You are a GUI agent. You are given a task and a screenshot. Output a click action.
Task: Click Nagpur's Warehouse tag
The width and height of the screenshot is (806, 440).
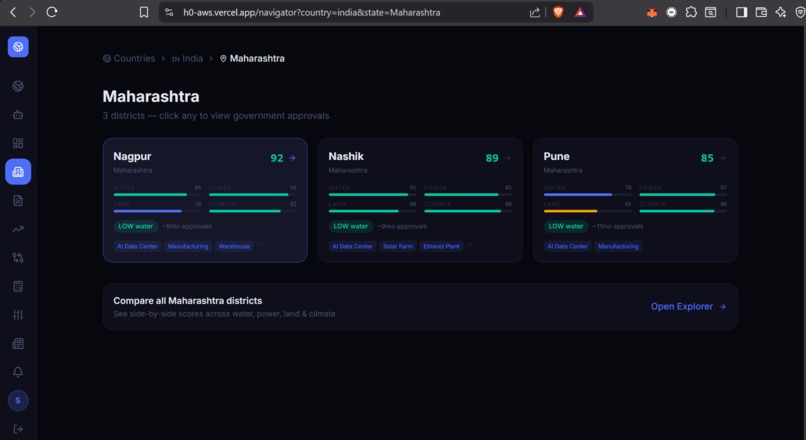click(234, 246)
